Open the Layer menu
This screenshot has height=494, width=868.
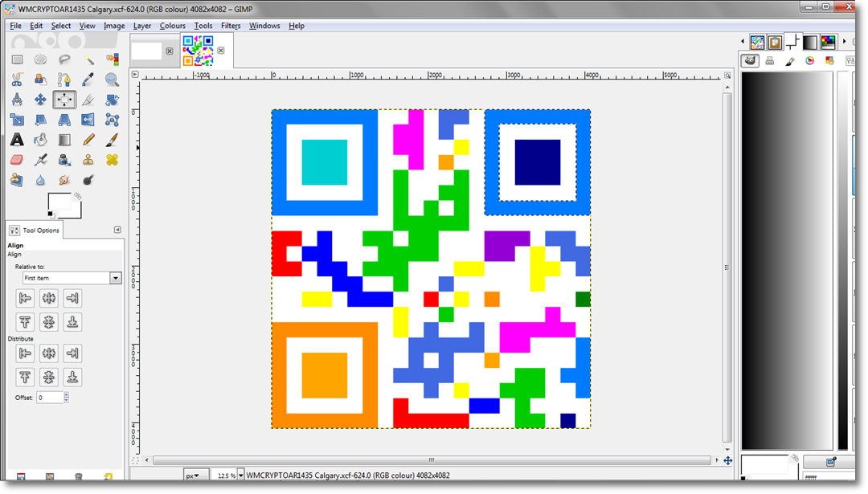tap(141, 26)
